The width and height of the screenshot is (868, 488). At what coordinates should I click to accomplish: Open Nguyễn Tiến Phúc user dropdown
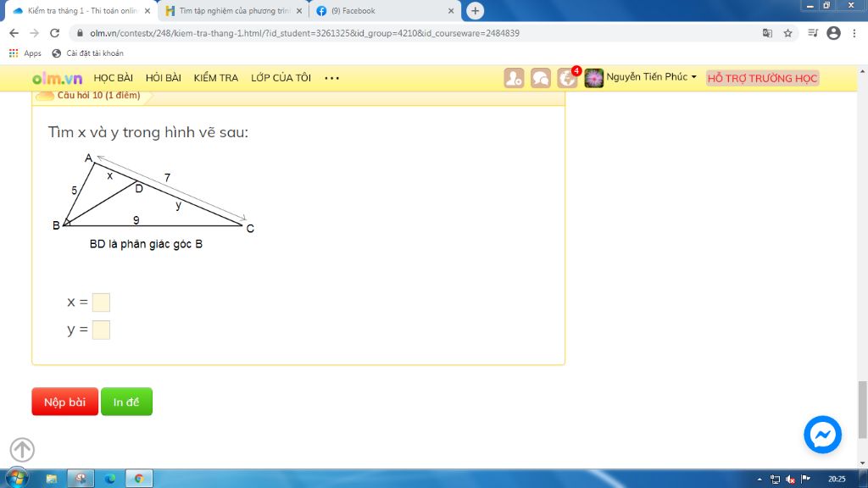coord(651,77)
